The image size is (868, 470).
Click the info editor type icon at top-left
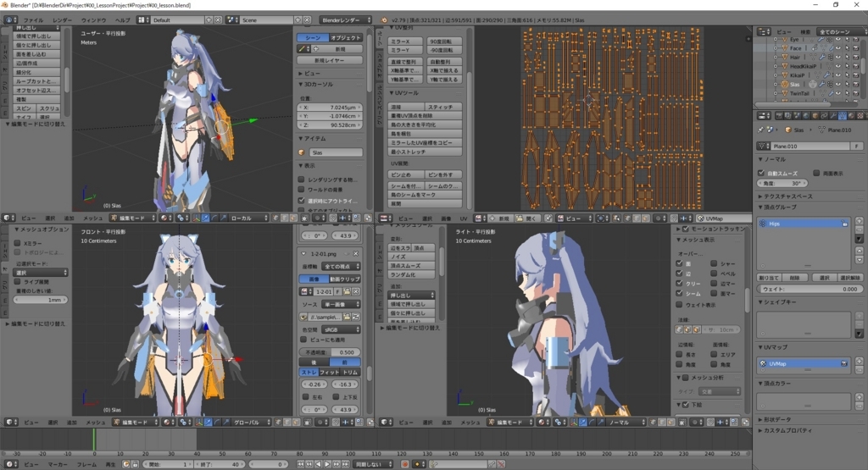pyautogui.click(x=10, y=20)
